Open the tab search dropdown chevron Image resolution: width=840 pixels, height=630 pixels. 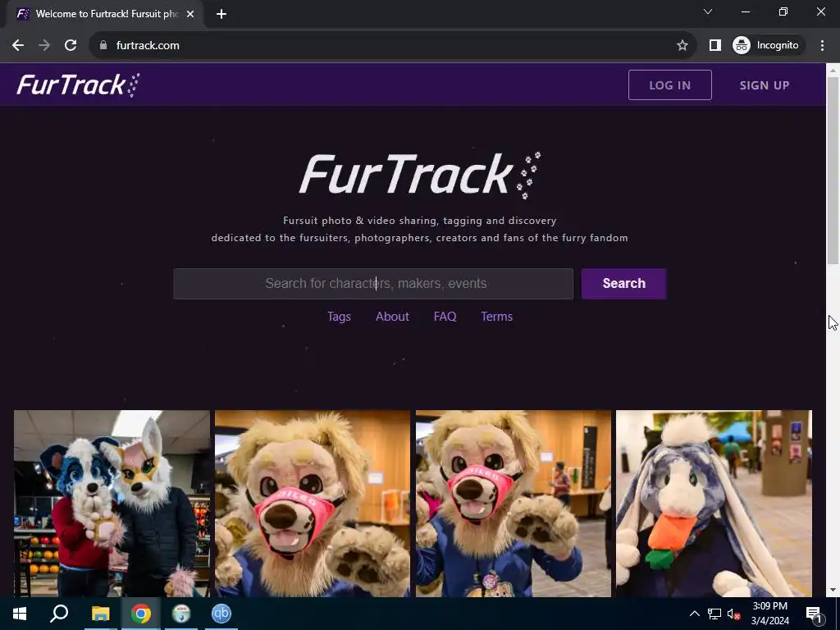pos(708,11)
